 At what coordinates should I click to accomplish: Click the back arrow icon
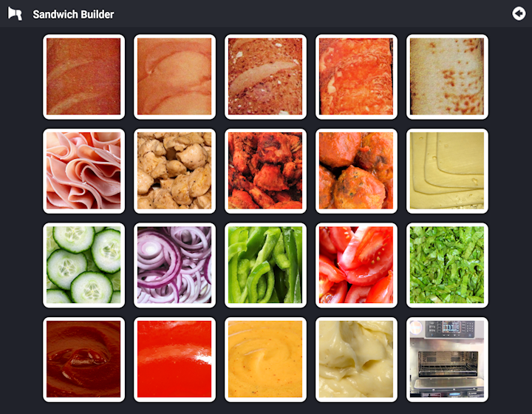pyautogui.click(x=519, y=14)
